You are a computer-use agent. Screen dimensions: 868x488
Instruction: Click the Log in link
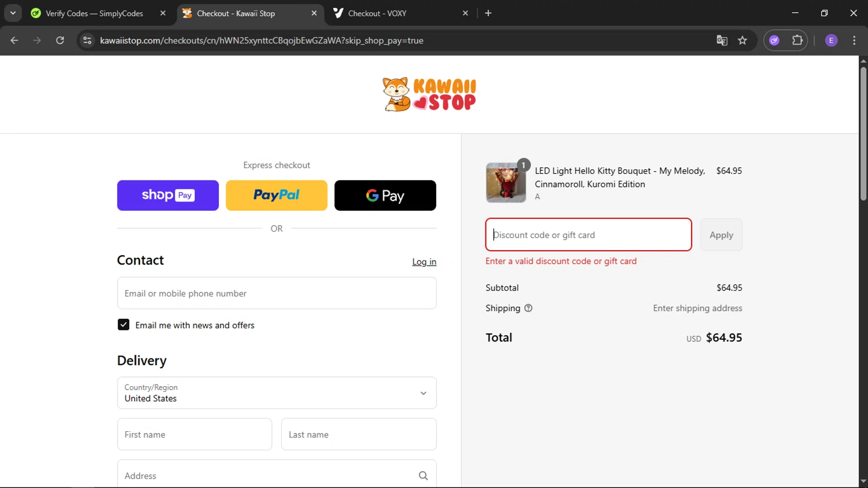[424, 262]
